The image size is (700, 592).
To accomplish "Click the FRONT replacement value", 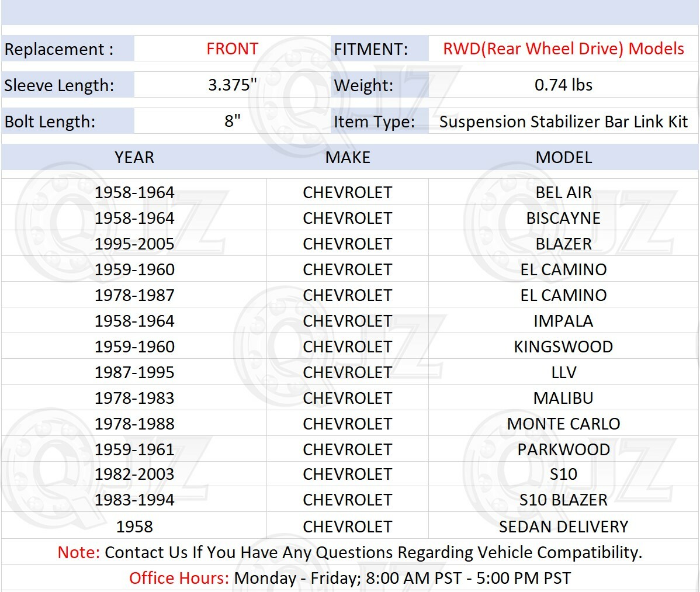I will [x=231, y=49].
